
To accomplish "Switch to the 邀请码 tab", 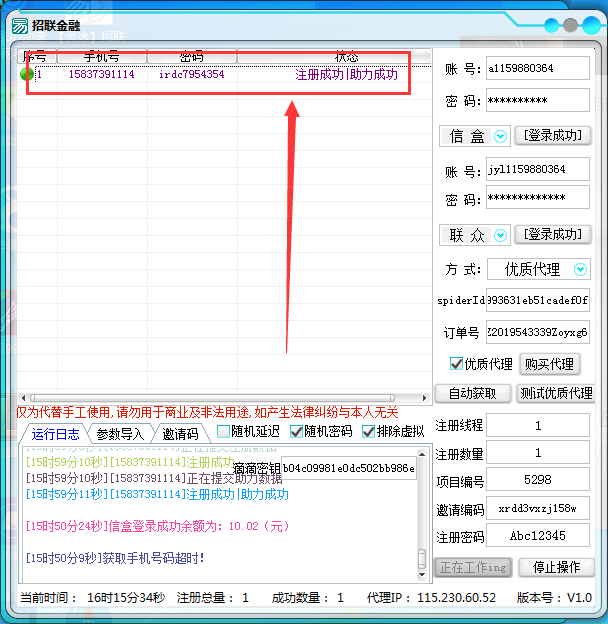I will tap(181, 434).
